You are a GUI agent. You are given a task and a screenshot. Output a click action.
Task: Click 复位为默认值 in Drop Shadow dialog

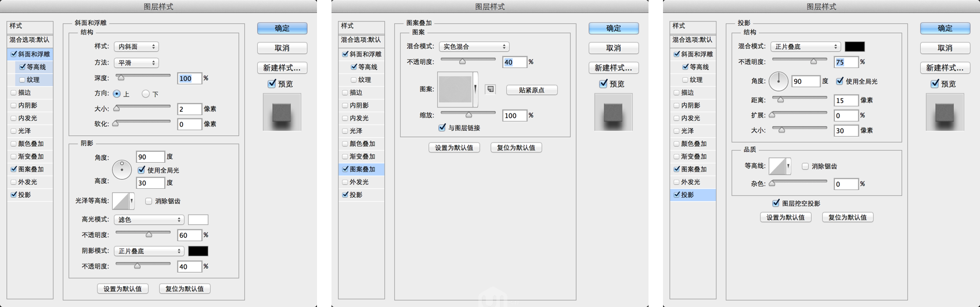848,217
